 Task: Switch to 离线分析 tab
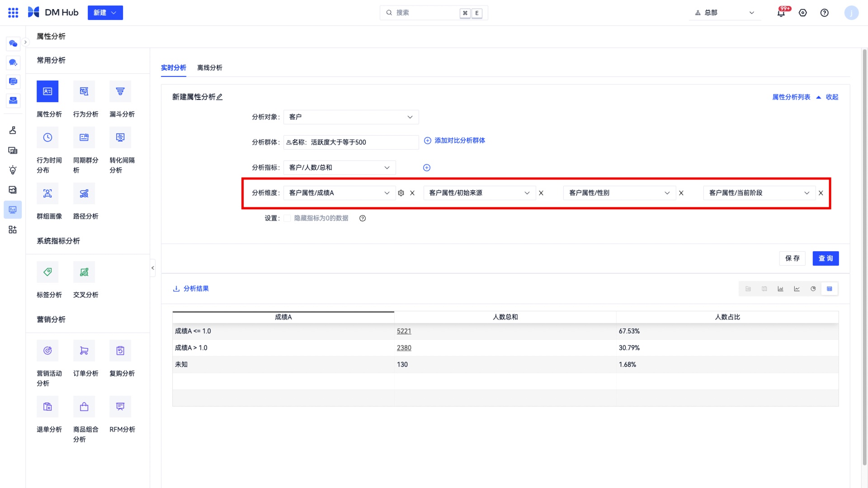[210, 68]
